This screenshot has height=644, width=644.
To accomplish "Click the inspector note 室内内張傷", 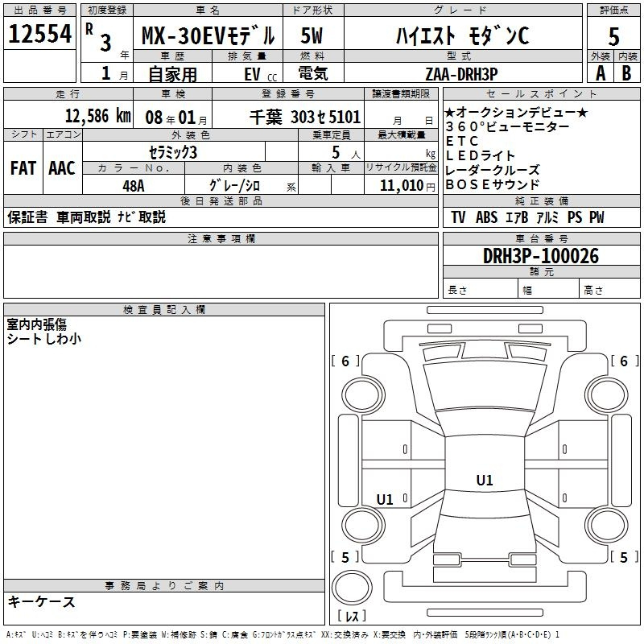I will tap(36, 324).
